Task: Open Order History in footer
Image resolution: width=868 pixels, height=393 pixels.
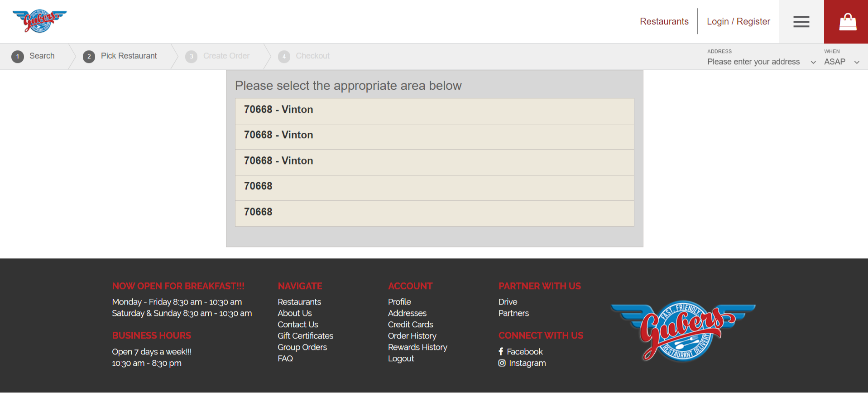Action: (412, 336)
